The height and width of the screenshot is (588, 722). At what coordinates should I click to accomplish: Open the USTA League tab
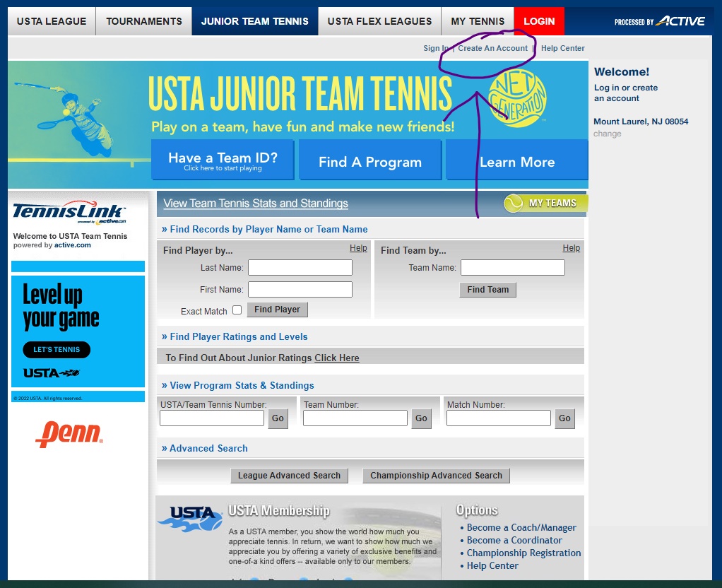pyautogui.click(x=52, y=21)
